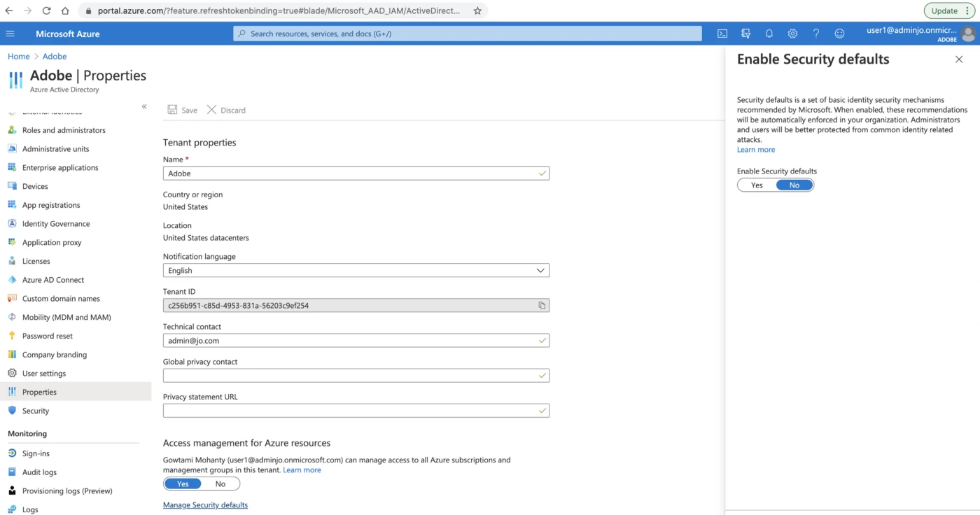Open Administrative units

pos(55,149)
